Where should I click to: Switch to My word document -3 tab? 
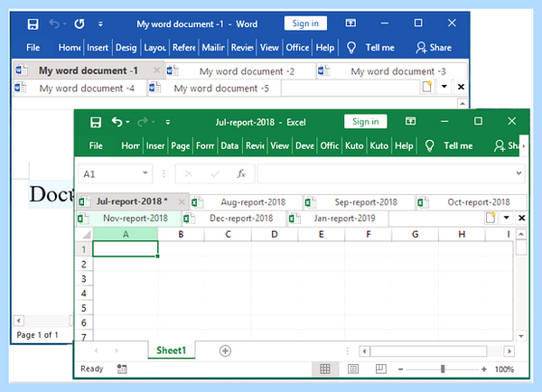pos(392,71)
